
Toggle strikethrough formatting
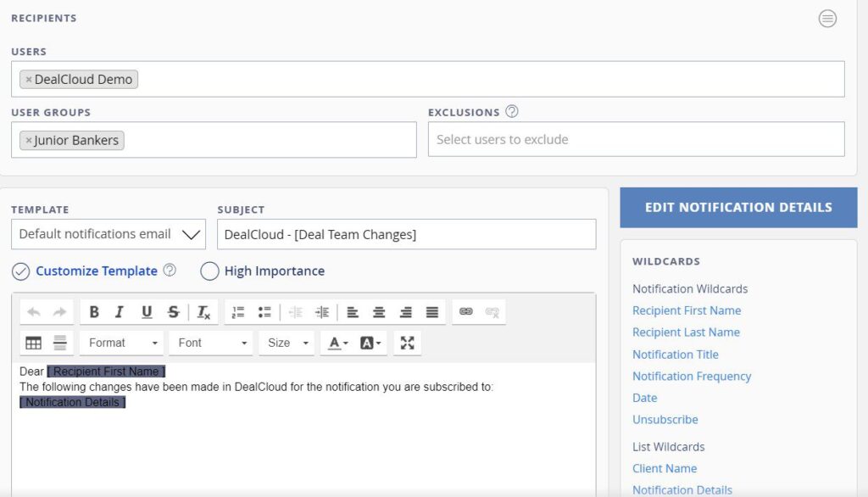(x=173, y=312)
